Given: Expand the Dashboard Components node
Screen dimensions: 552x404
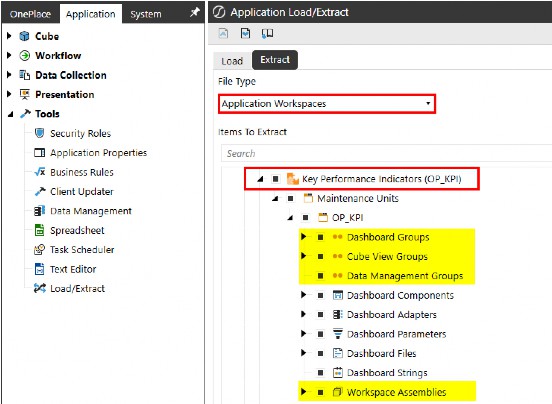Looking at the screenshot, I should (x=304, y=295).
